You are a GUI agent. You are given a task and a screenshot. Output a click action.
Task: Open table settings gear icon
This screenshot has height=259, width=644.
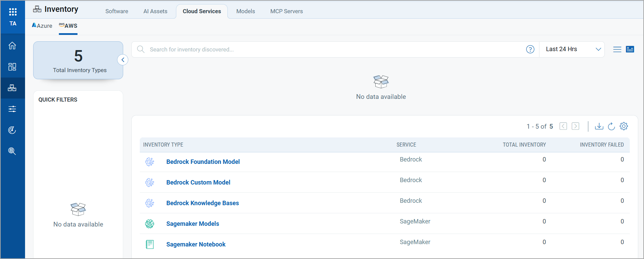(x=624, y=126)
